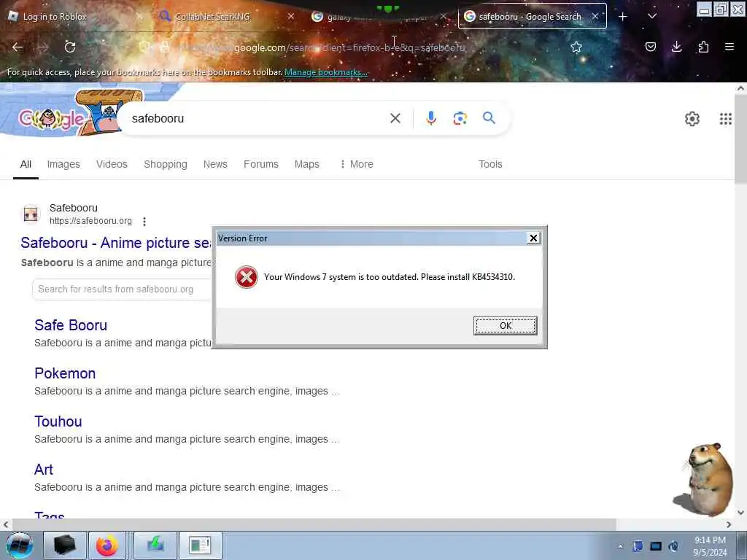Select the Images search filter
This screenshot has height=560, width=747.
pos(63,164)
